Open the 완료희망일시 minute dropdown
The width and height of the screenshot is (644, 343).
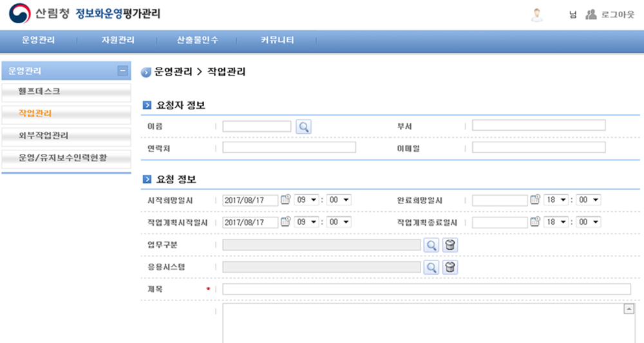[x=588, y=200]
